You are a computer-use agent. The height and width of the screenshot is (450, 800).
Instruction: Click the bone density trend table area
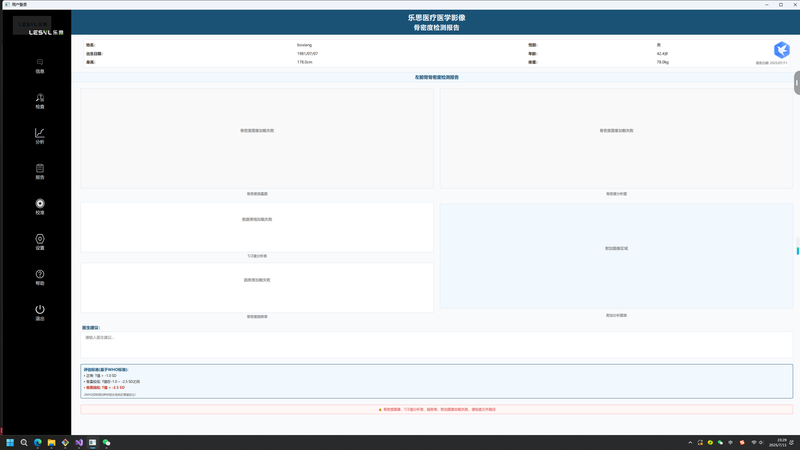click(x=257, y=288)
